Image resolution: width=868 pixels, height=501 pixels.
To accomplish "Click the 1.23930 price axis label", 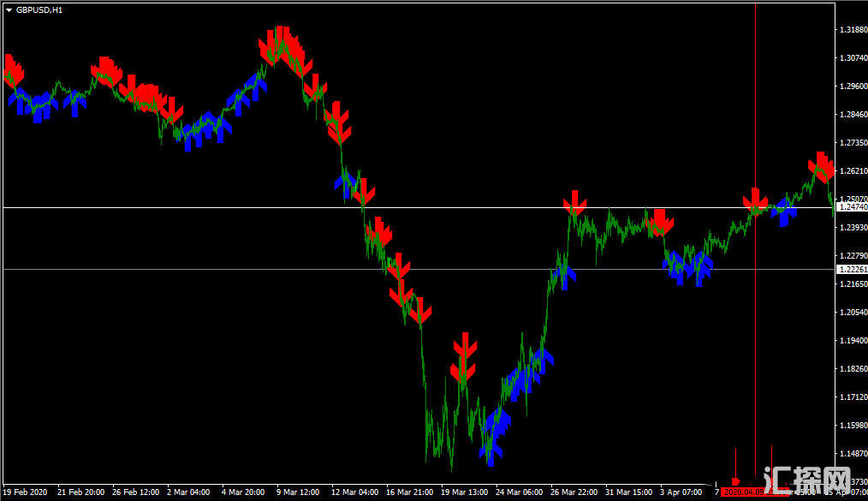I will [853, 227].
